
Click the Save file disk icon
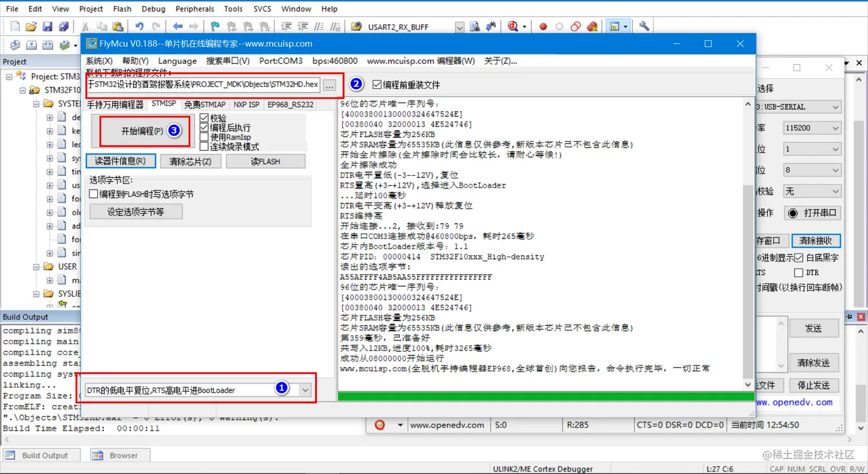[47, 26]
